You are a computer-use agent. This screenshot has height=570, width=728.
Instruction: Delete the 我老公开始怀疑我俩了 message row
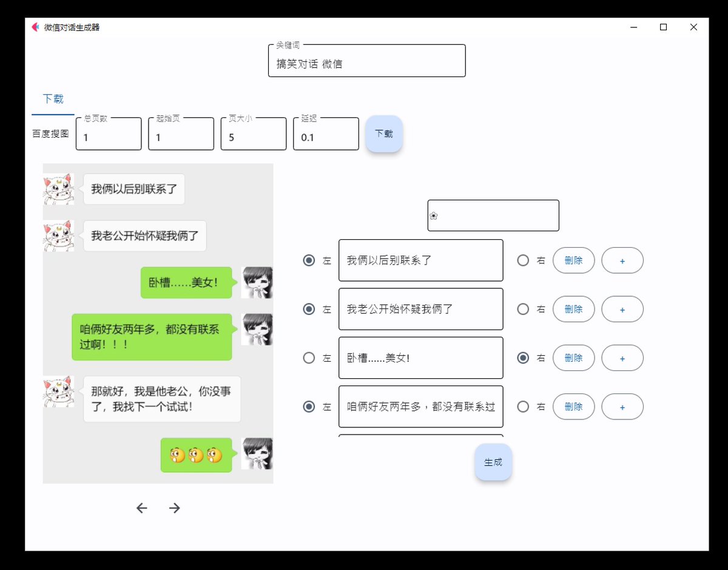click(x=573, y=309)
